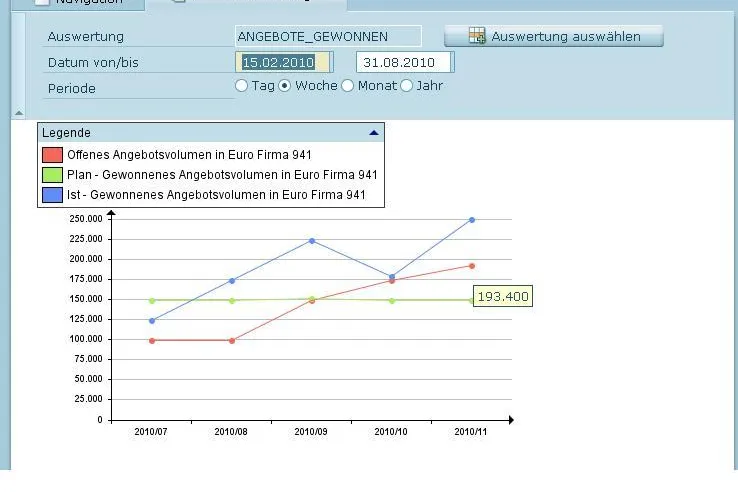Select the Monat period radio button
Screen dimensions: 738x492
pos(347,86)
